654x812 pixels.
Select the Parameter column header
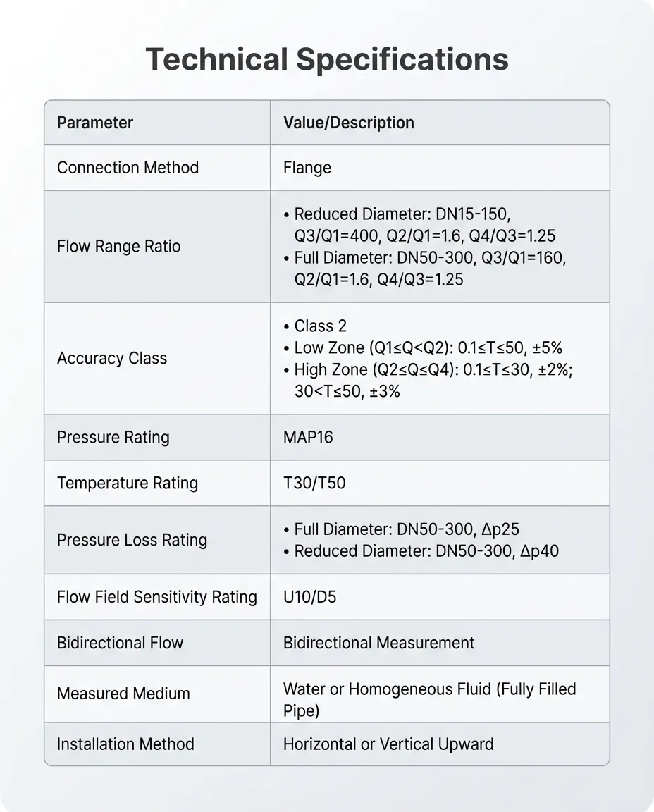click(94, 123)
